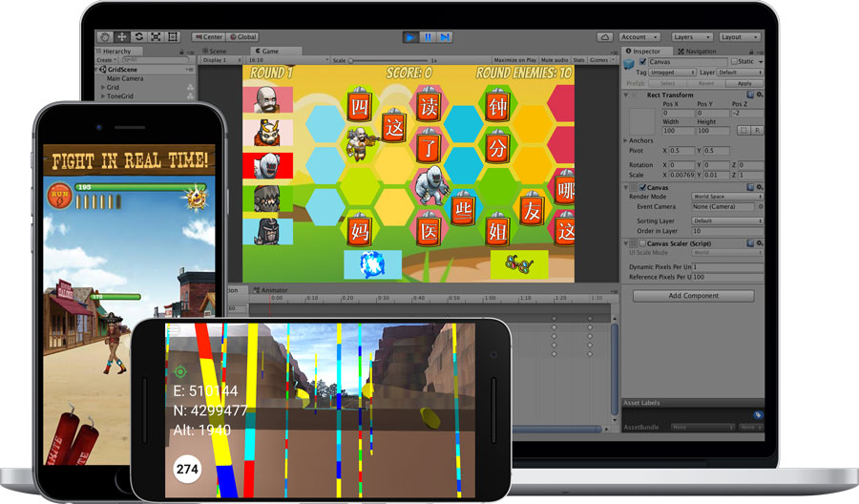Click the RUN button on phone game

coord(60,197)
